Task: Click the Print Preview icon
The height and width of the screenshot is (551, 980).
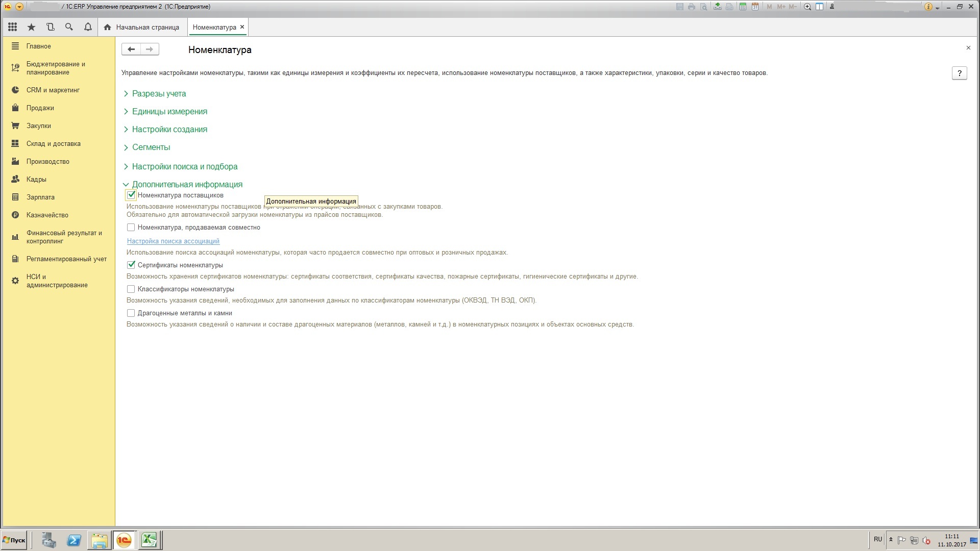Action: (704, 7)
